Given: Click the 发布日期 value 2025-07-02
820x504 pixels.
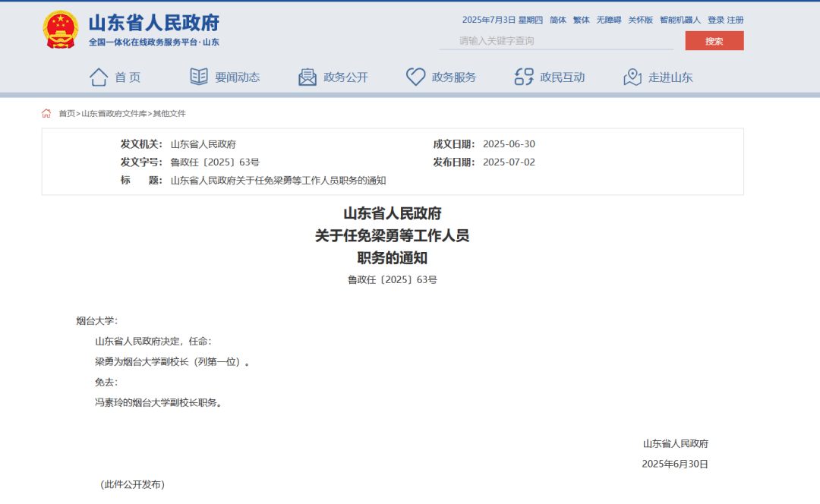Looking at the screenshot, I should [x=509, y=162].
